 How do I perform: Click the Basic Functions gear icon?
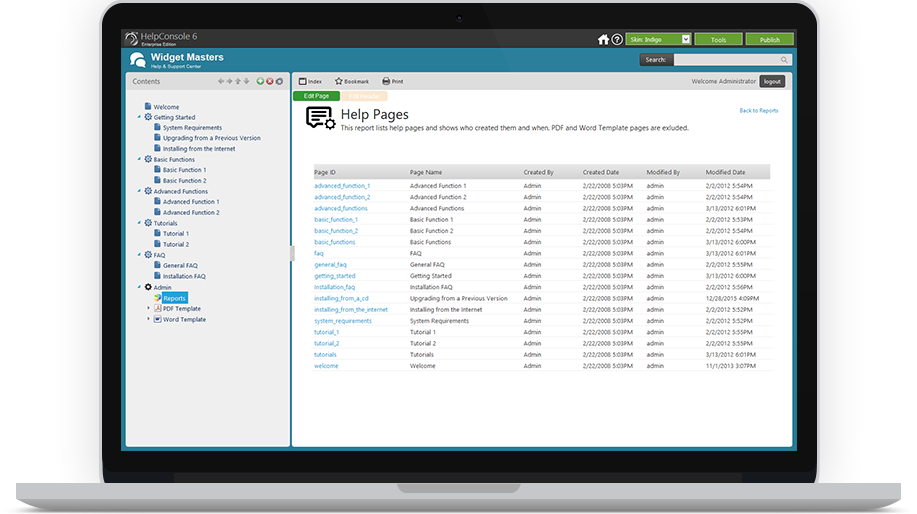pyautogui.click(x=148, y=159)
